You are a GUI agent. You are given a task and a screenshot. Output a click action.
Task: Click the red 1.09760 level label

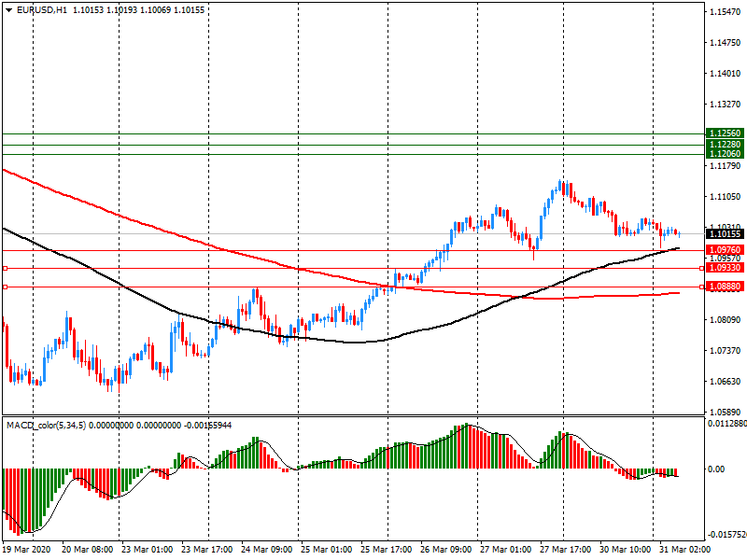tap(725, 250)
